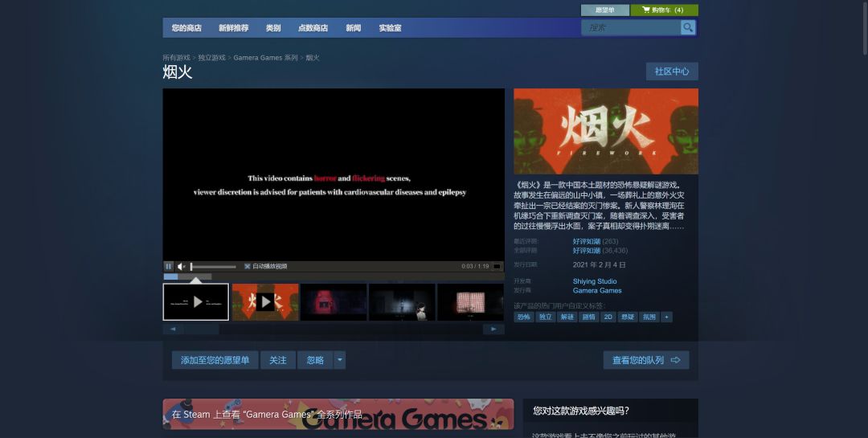Select the 恐怖 tag
Viewport: 868px width, 438px height.
[x=524, y=317]
